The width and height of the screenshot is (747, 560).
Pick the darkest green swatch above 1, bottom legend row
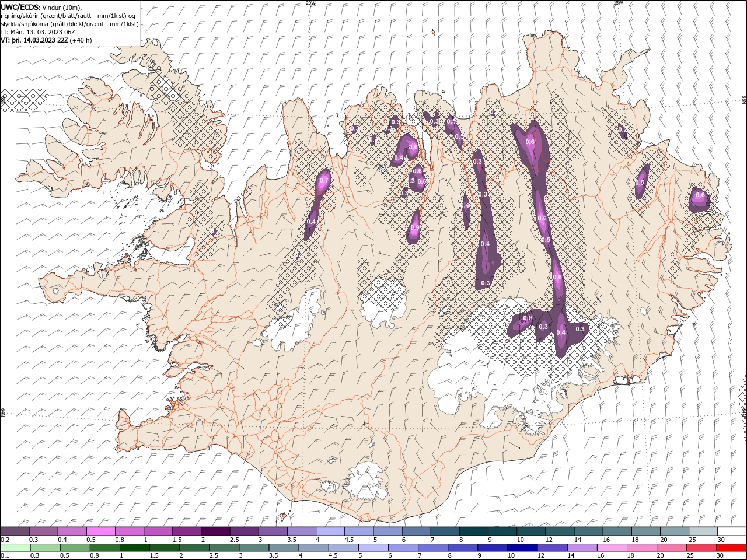134,548
